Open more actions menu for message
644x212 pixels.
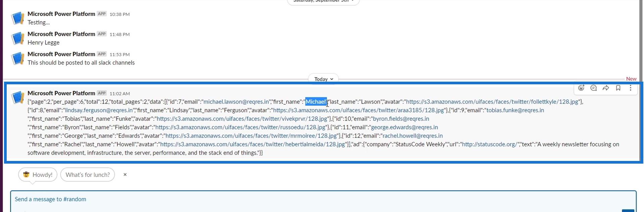tap(631, 88)
